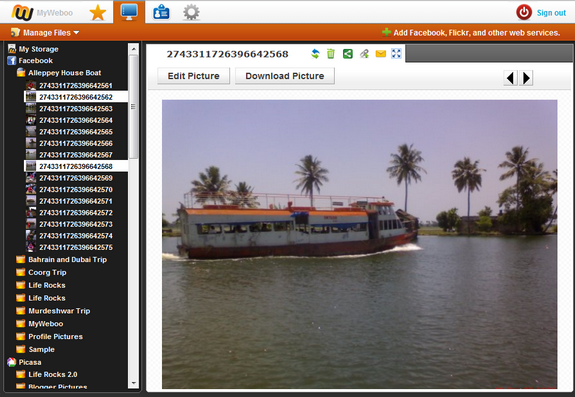Screen dimensions: 575x397
Task: Open the Manage Files dropdown
Action: coord(45,33)
